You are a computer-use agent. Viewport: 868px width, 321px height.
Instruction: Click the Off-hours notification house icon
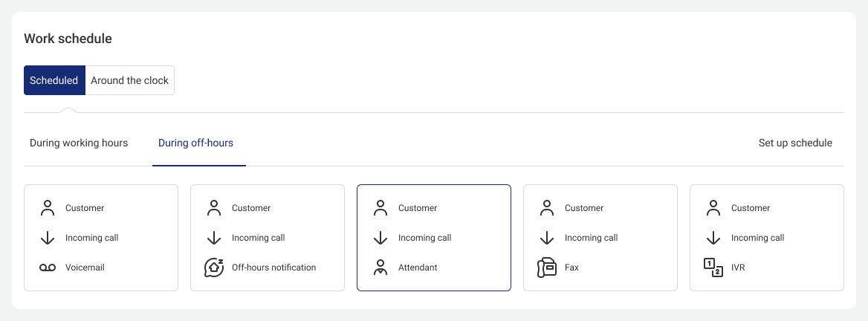click(x=214, y=267)
